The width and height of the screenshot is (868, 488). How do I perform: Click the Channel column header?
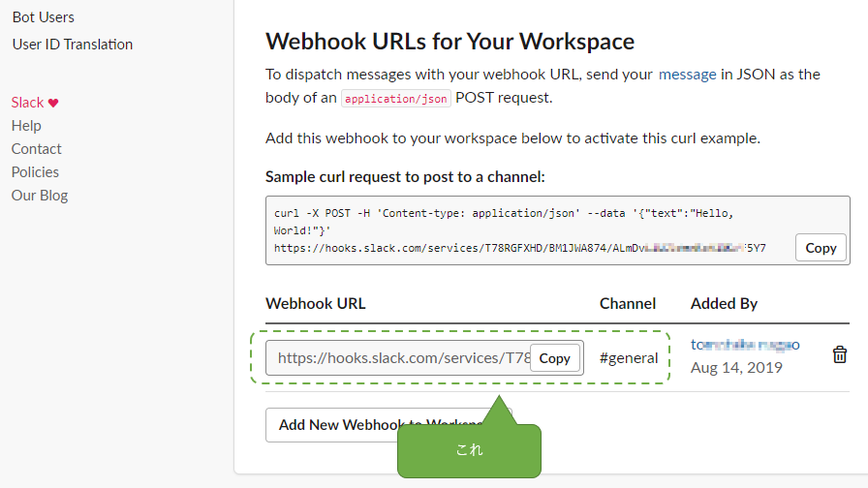(x=628, y=304)
